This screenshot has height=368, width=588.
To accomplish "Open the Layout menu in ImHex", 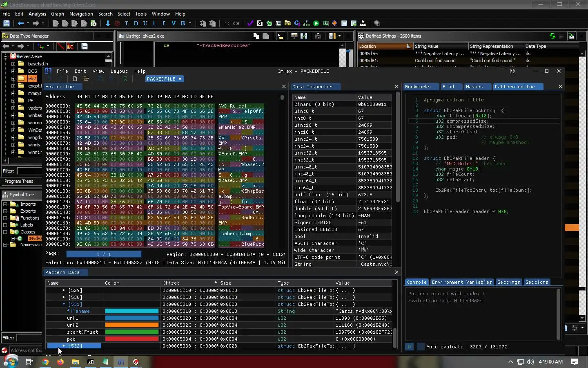I will click(x=119, y=71).
